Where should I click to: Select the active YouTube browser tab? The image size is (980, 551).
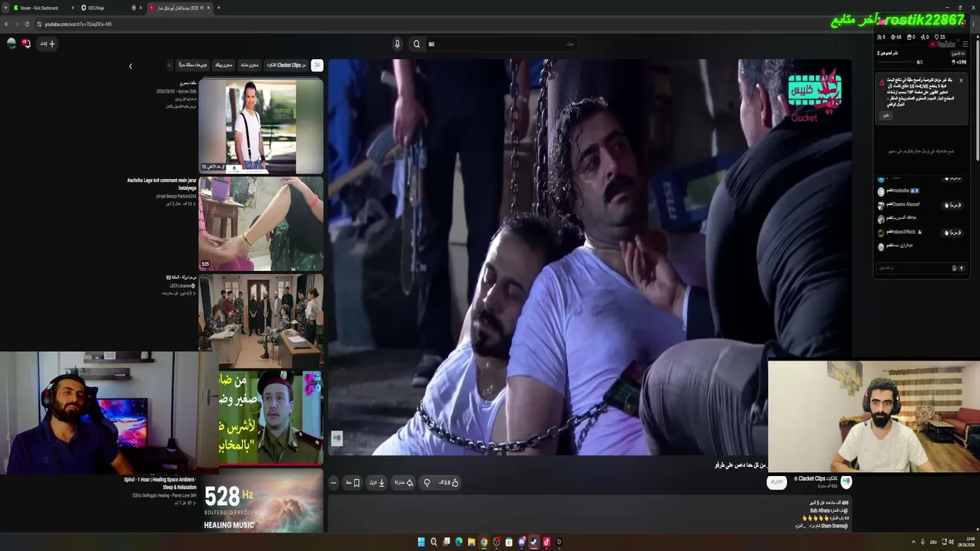pos(179,8)
